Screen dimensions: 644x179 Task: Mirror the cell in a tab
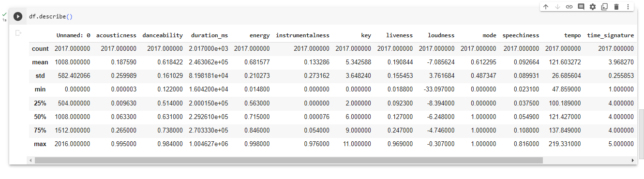[x=604, y=7]
